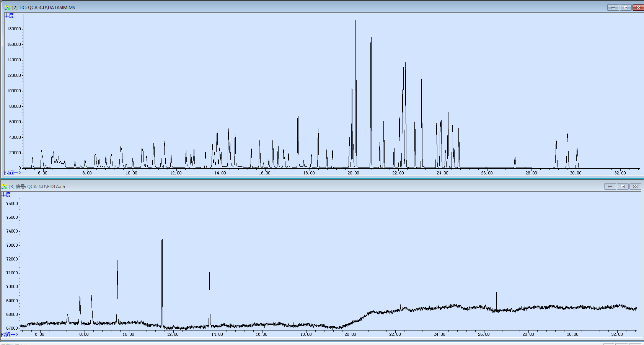
Task: Click the TIC window's system menu icon
Action: (7, 7)
